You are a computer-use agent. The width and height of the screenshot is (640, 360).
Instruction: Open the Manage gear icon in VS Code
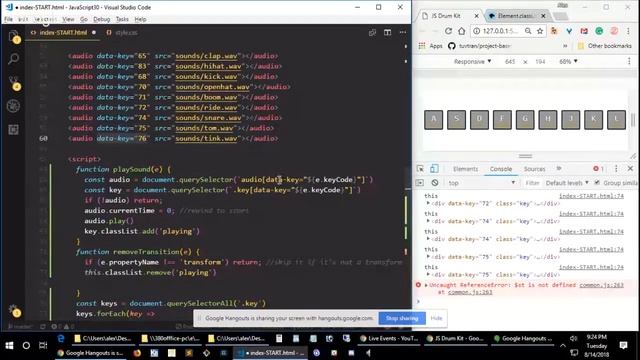click(x=13, y=310)
